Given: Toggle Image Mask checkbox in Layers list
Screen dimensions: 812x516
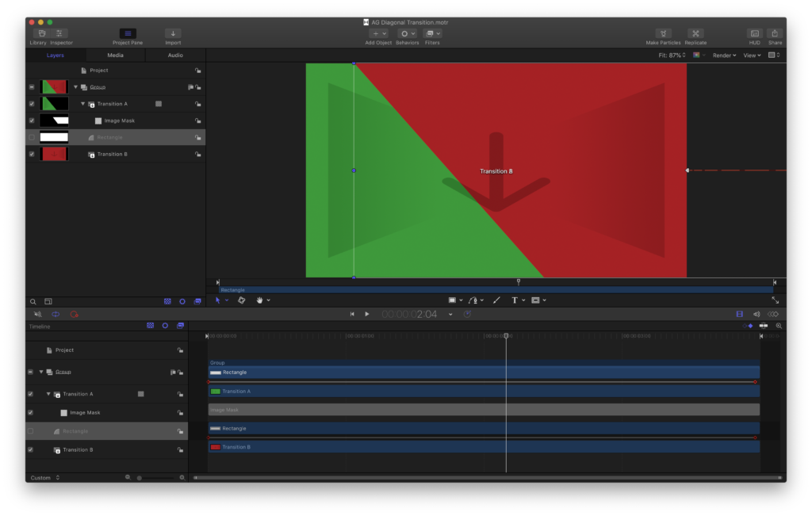Looking at the screenshot, I should (32, 120).
